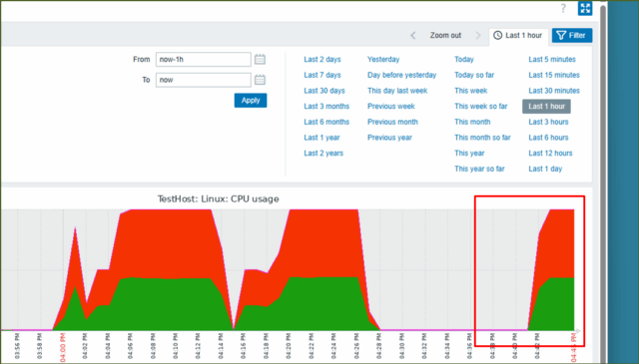Go to next time period arrow

[x=478, y=36]
